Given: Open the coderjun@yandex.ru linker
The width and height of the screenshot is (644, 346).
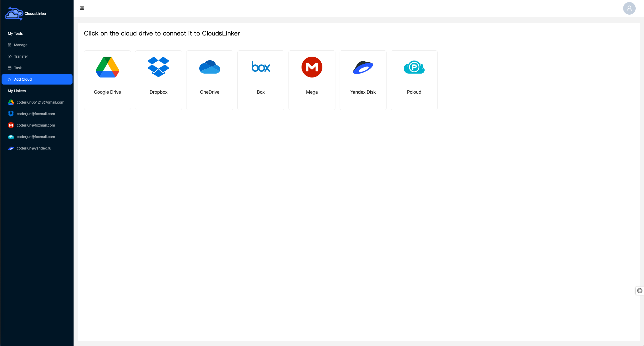Looking at the screenshot, I should [x=37, y=148].
